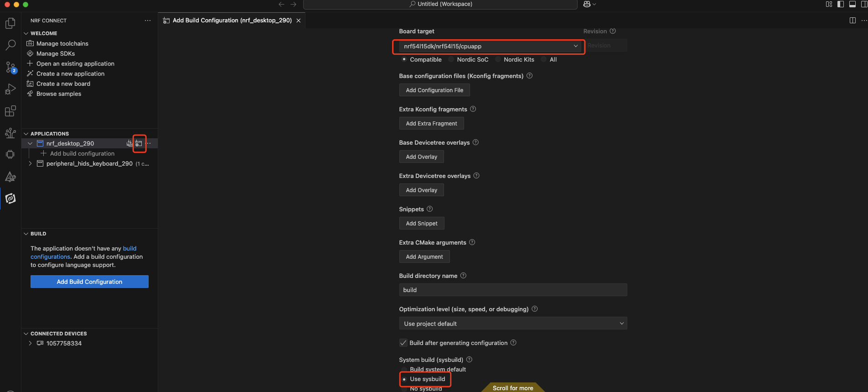Click help icon next to Snippets
The height and width of the screenshot is (392, 868).
[429, 209]
